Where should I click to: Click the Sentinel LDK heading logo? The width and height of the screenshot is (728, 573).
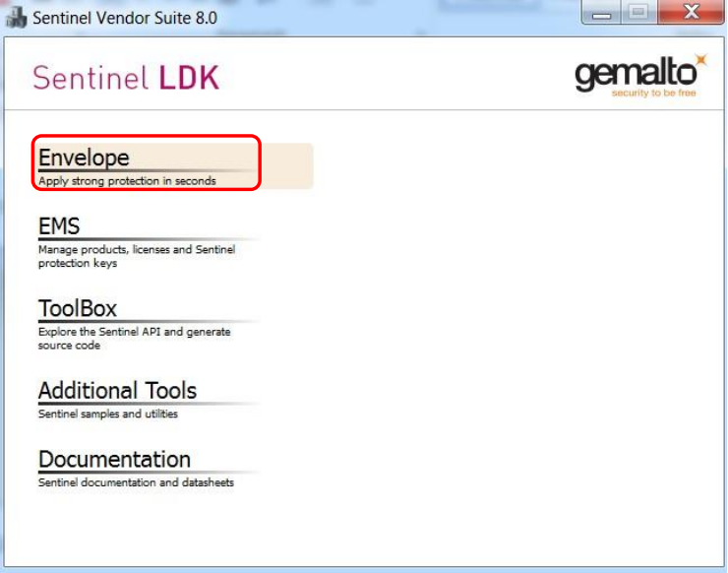tap(126, 78)
